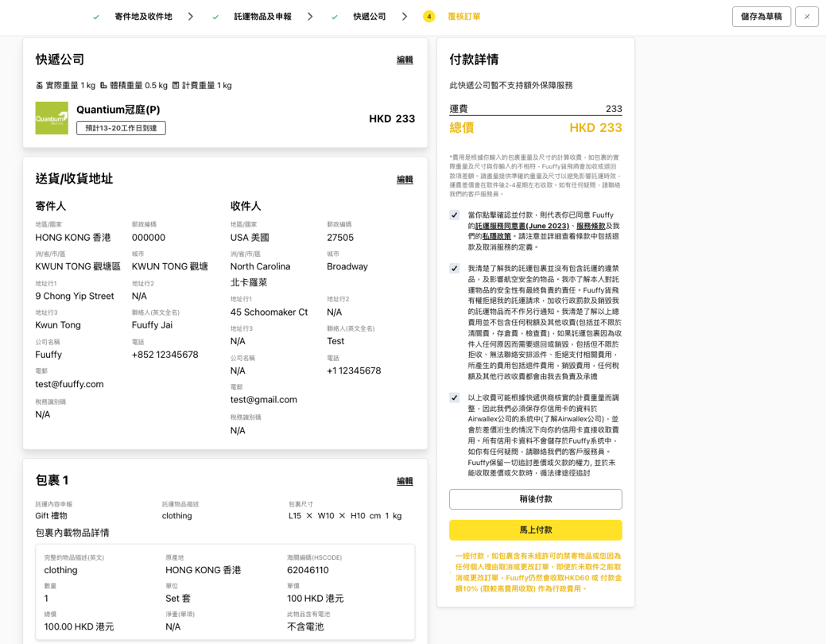The image size is (826, 644).
Task: Go to the 寄件地及收件地 step
Action: [x=143, y=17]
